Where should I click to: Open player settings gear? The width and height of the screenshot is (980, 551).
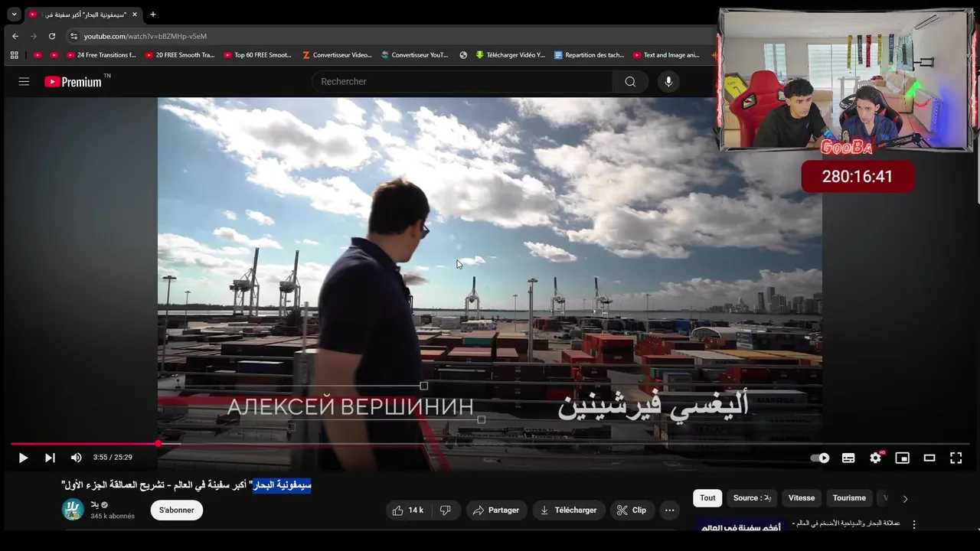(876, 458)
